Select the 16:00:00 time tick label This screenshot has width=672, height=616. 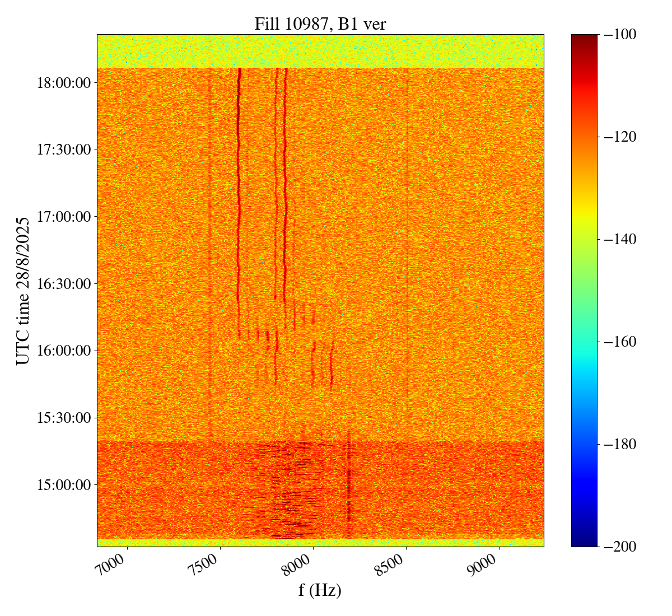[63, 351]
